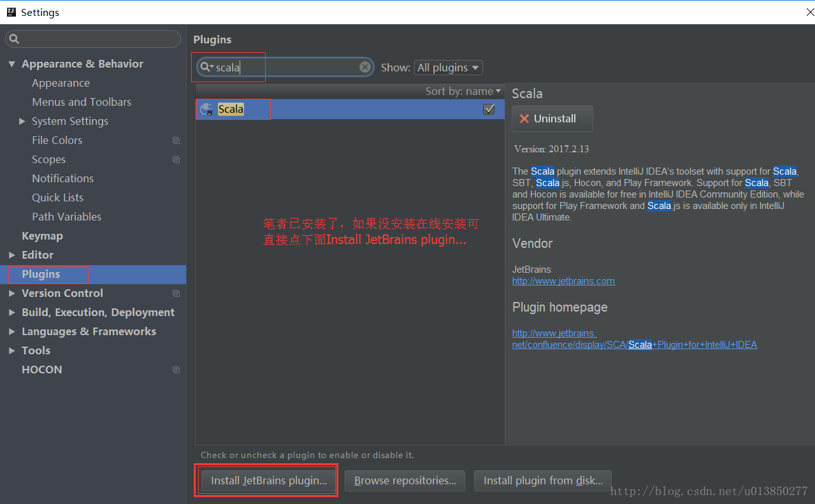Click the 'Plugin homepage' heading
Screen dimensions: 815x504
[x=559, y=307]
